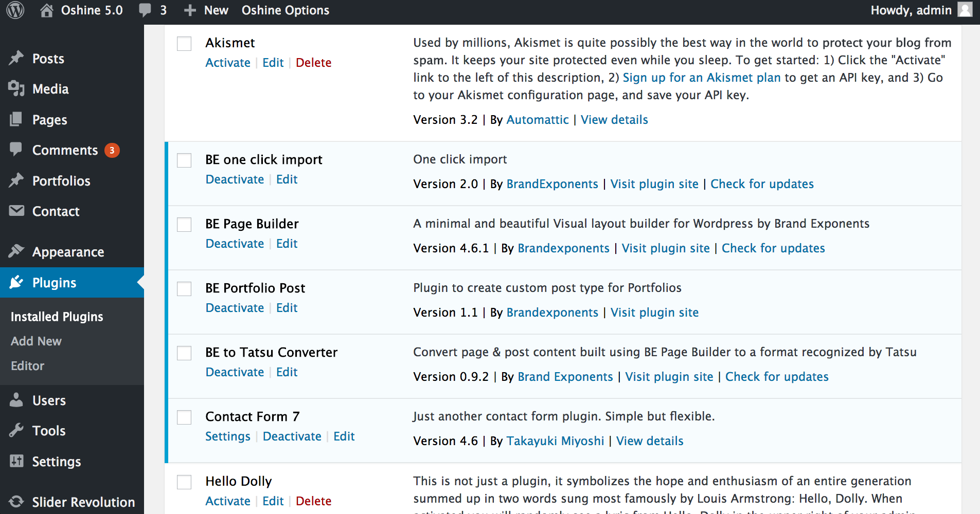The image size is (980, 514).
Task: Select the Media library icon
Action: pos(16,88)
